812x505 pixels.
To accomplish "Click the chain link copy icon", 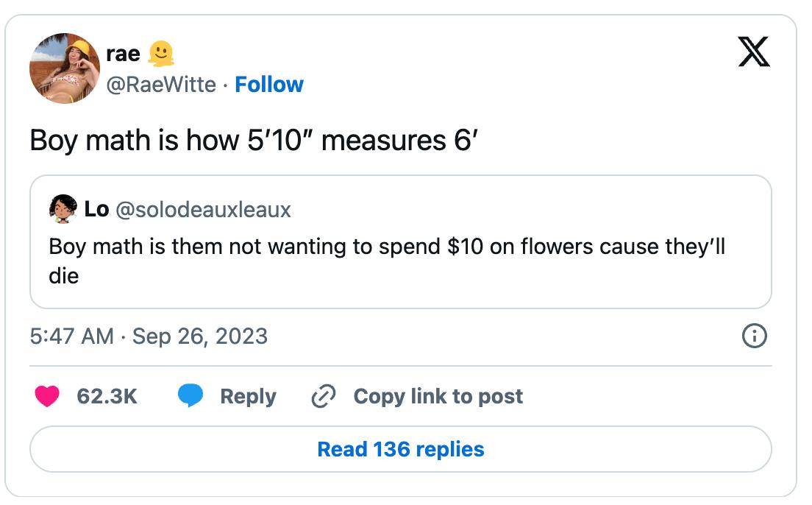I will (324, 396).
